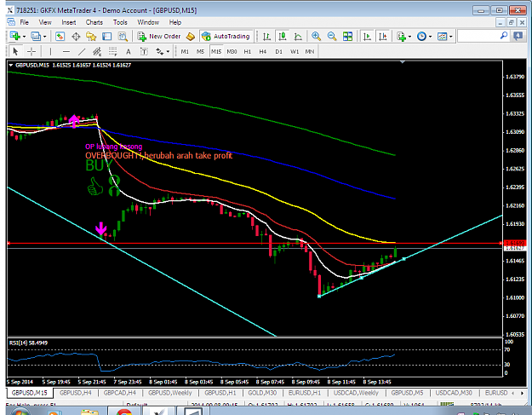Switch timeframe to M30
The height and width of the screenshot is (415, 532).
[x=232, y=52]
